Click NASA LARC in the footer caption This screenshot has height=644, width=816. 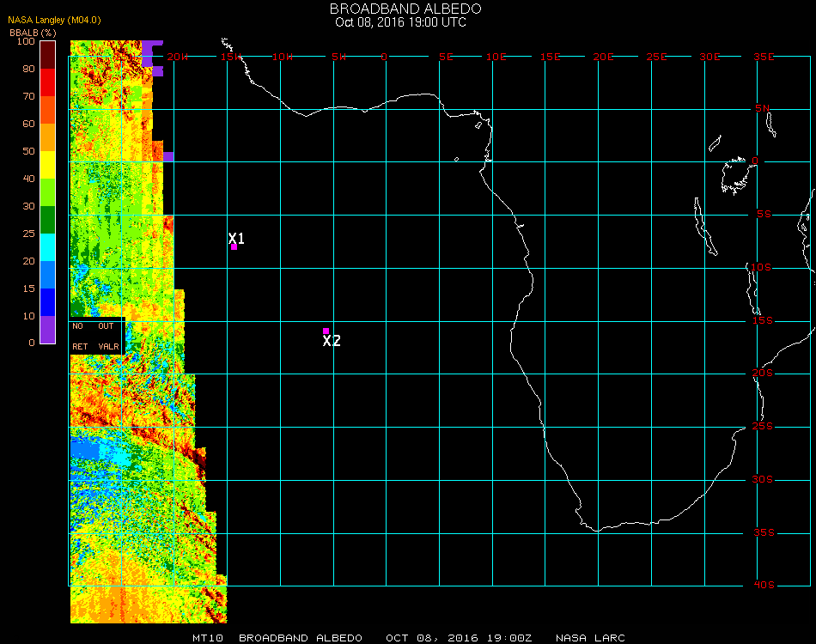590,638
